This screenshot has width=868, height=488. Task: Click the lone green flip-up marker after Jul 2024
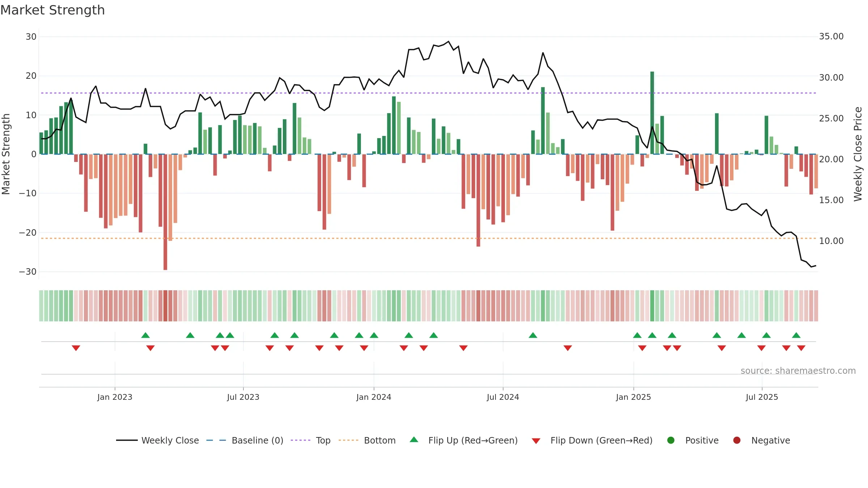tap(533, 335)
